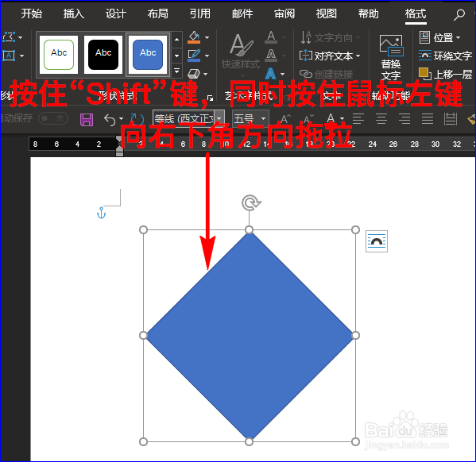Select the 格式 Format tab
This screenshot has height=462, width=476.
coord(416,13)
